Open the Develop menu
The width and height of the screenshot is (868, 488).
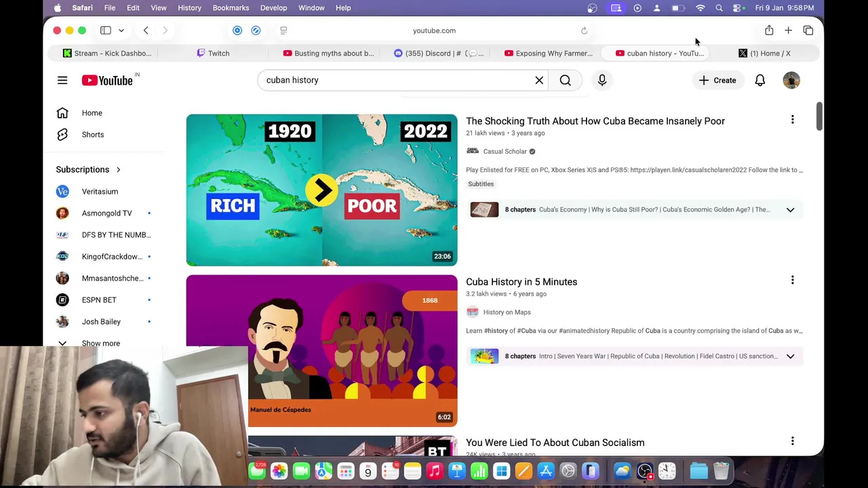(x=273, y=8)
